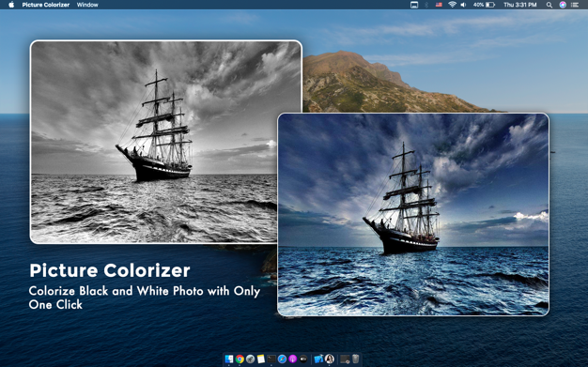Launch Safari compass icon in dock
Viewport: 588px width, 367px height.
pyautogui.click(x=282, y=359)
